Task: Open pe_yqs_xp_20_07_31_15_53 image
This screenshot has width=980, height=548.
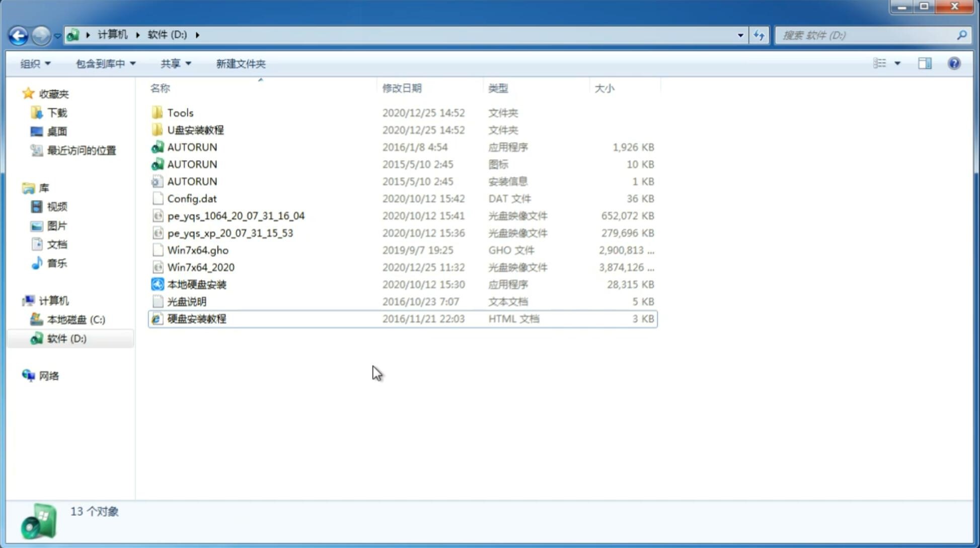Action: (x=230, y=232)
